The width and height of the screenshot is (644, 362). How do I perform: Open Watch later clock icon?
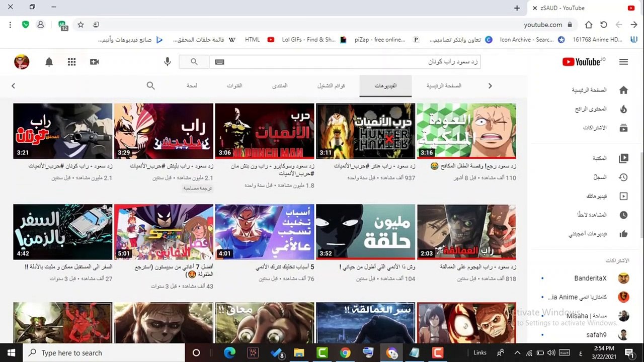coord(623,215)
